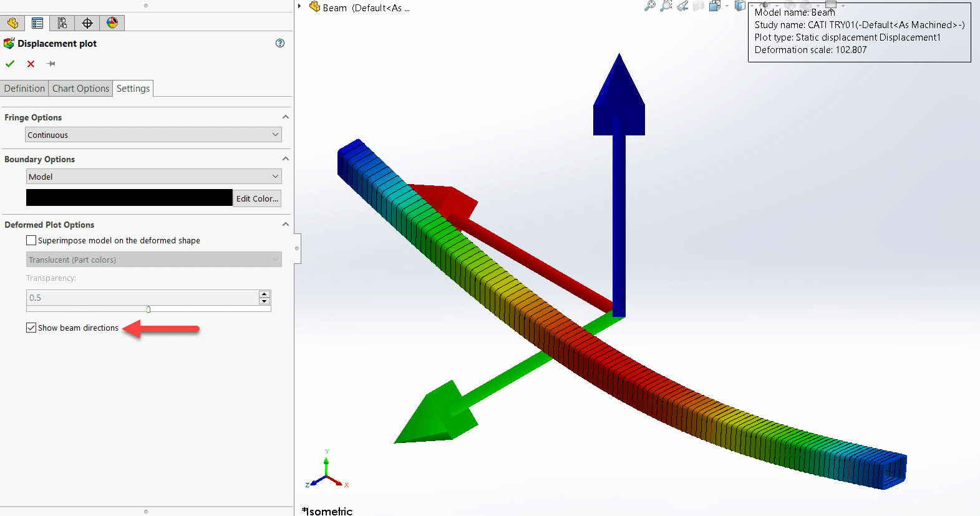
Task: Switch to the Definition tab
Action: pyautogui.click(x=24, y=89)
